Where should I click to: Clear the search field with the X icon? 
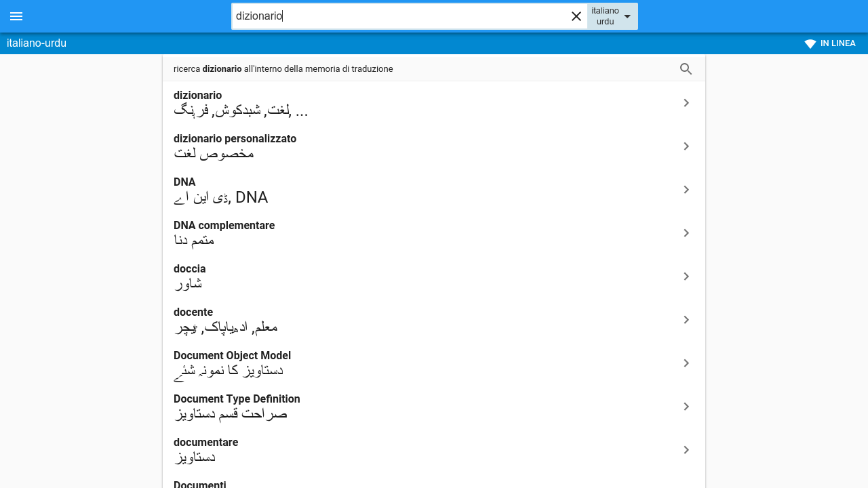coord(576,16)
